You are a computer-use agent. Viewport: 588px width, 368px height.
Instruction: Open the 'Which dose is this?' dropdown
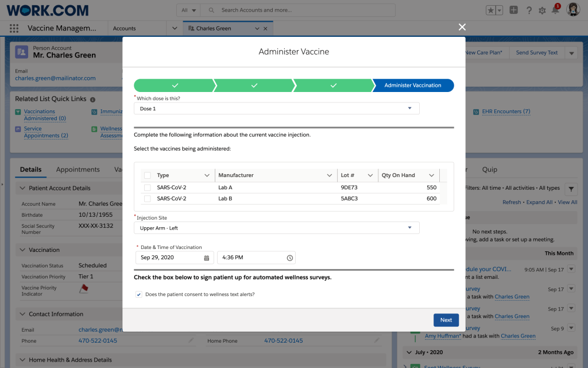coord(276,109)
